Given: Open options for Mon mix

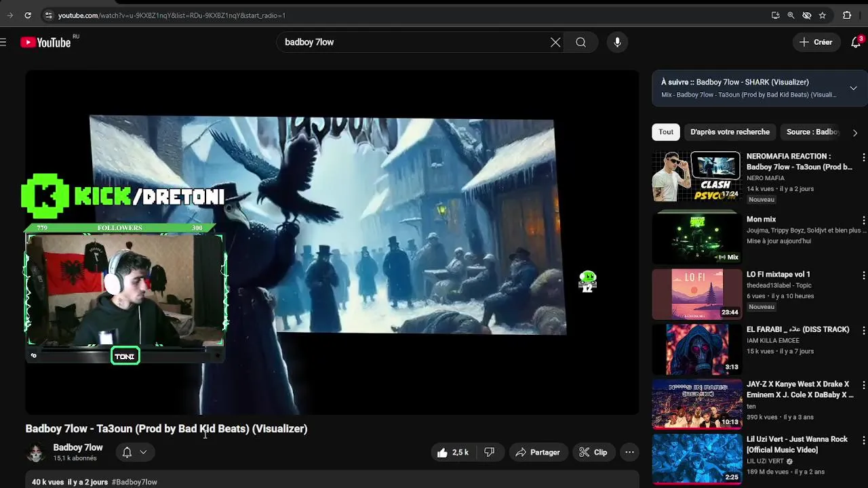Looking at the screenshot, I should pos(863,220).
